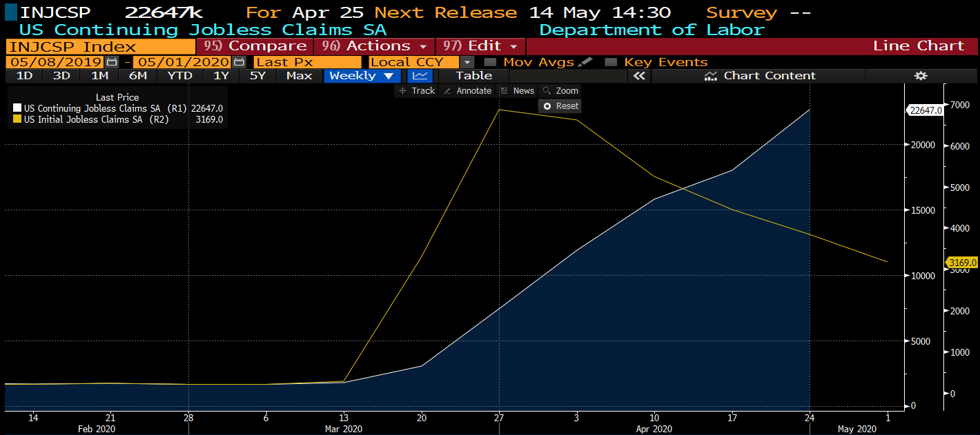Show News on the chart
The image size is (980, 435).
pos(517,91)
